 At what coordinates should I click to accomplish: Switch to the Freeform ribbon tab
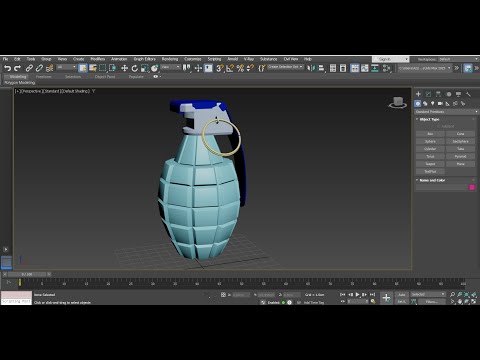[x=44, y=77]
